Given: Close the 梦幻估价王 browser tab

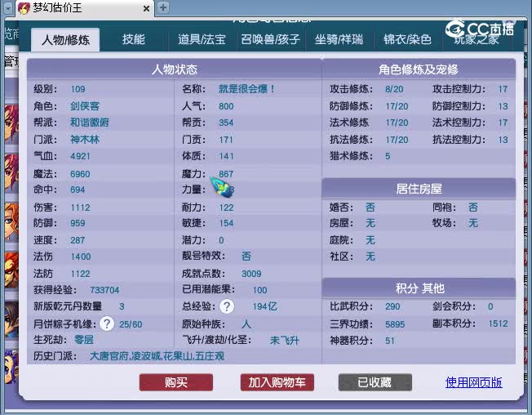Looking at the screenshot, I should (146, 8).
